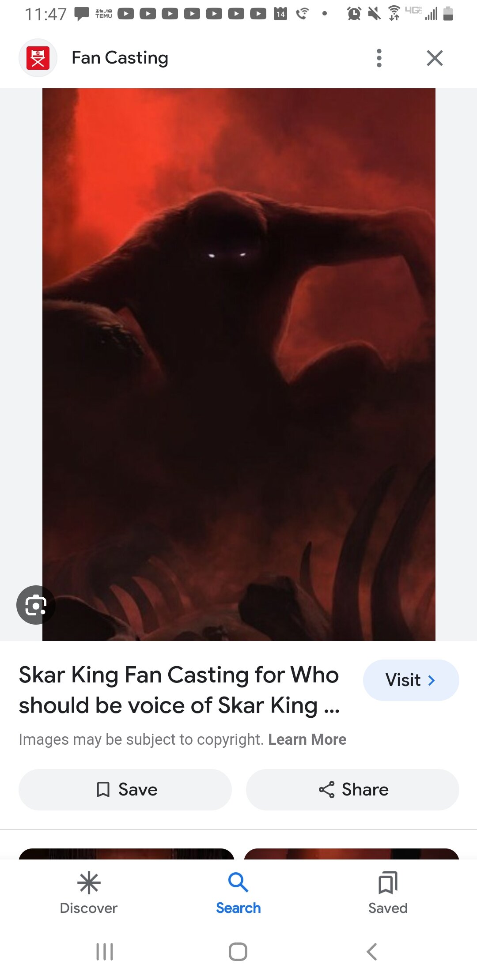Open the Learn More copyright link

tap(307, 739)
